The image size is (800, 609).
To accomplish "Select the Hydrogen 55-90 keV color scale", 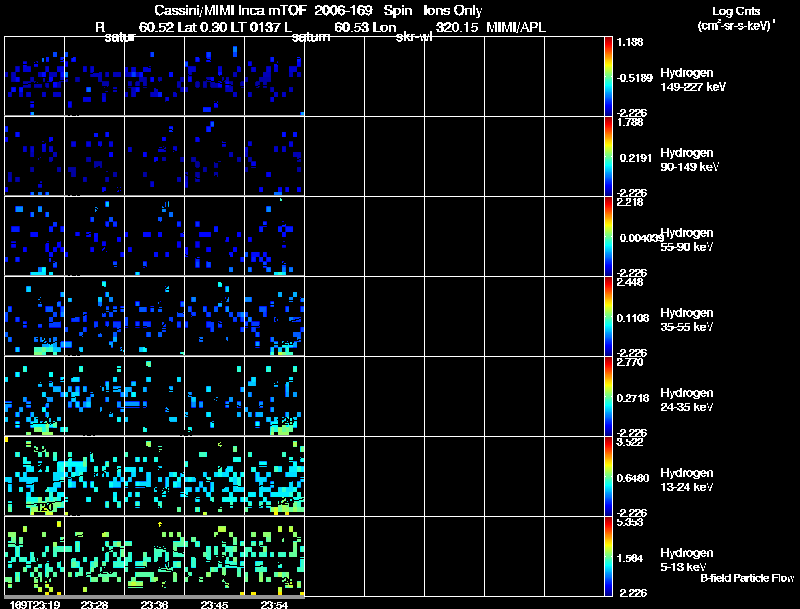I will click(x=609, y=237).
